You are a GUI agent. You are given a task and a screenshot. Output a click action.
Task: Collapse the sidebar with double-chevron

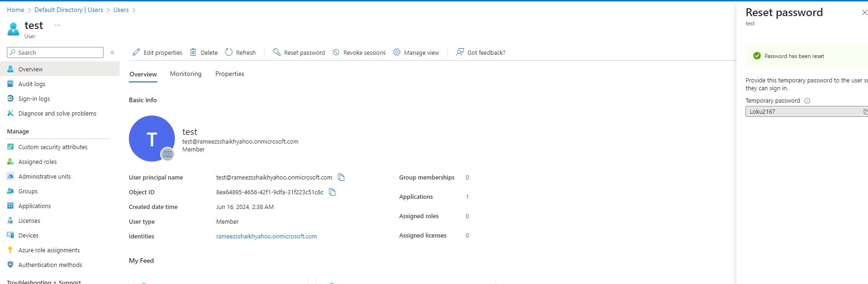click(112, 52)
